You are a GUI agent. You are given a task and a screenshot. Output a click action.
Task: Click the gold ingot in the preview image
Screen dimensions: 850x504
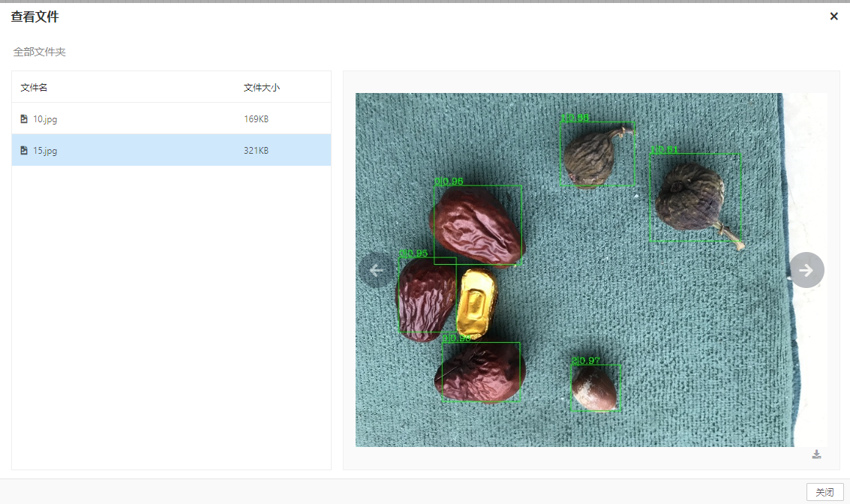(x=476, y=303)
